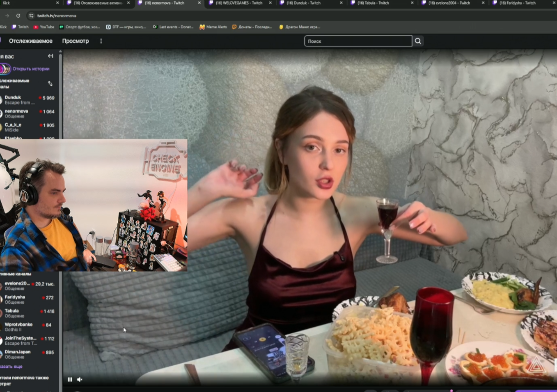Open the Отслеживаемое section

click(31, 41)
